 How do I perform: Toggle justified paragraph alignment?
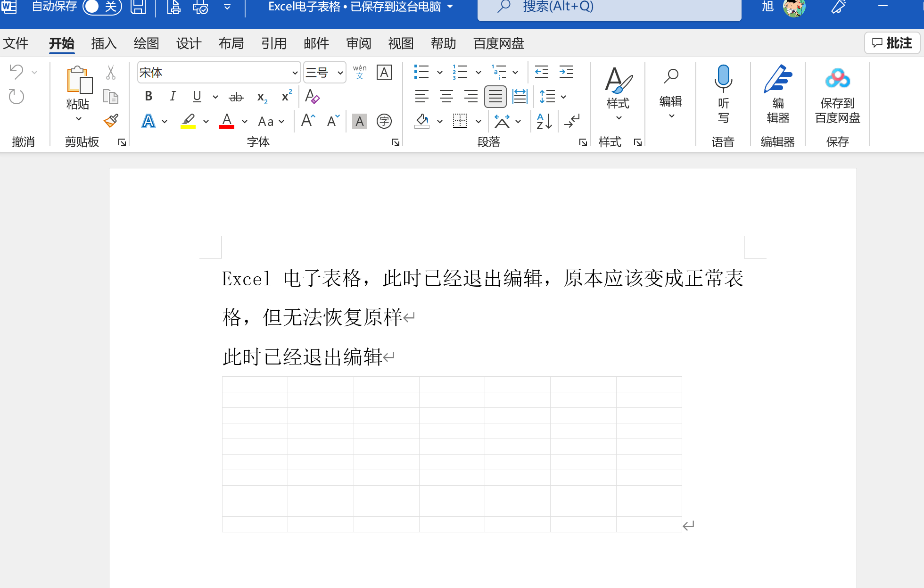495,97
